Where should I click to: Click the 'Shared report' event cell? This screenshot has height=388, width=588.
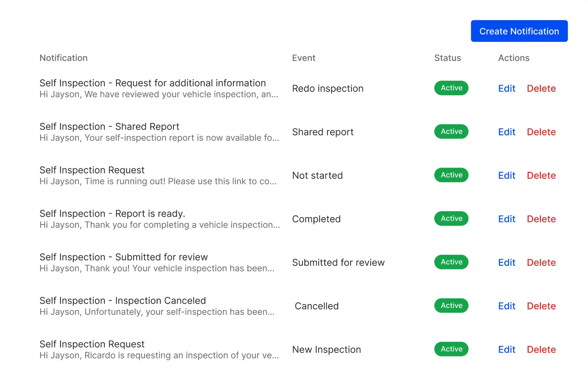click(323, 132)
